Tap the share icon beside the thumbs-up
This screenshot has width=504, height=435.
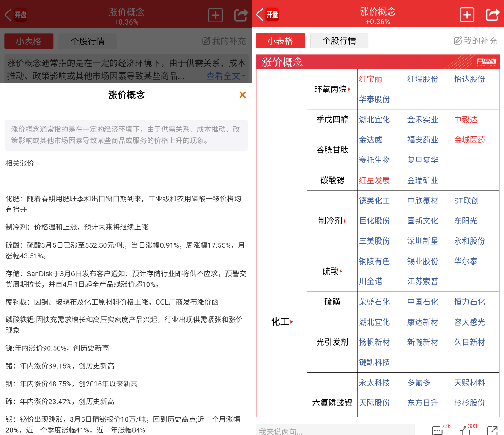point(492,430)
